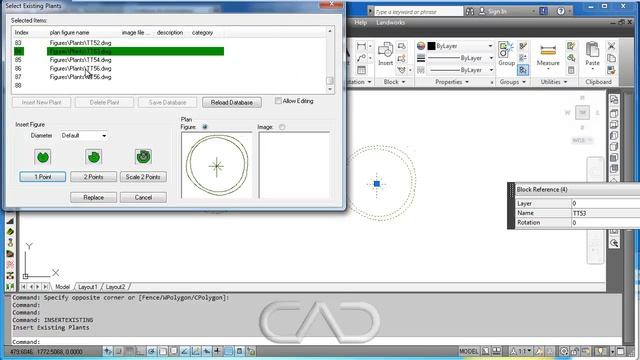Switch to the Layout1 tab
Viewport: 640px width, 360px height.
click(x=87, y=287)
